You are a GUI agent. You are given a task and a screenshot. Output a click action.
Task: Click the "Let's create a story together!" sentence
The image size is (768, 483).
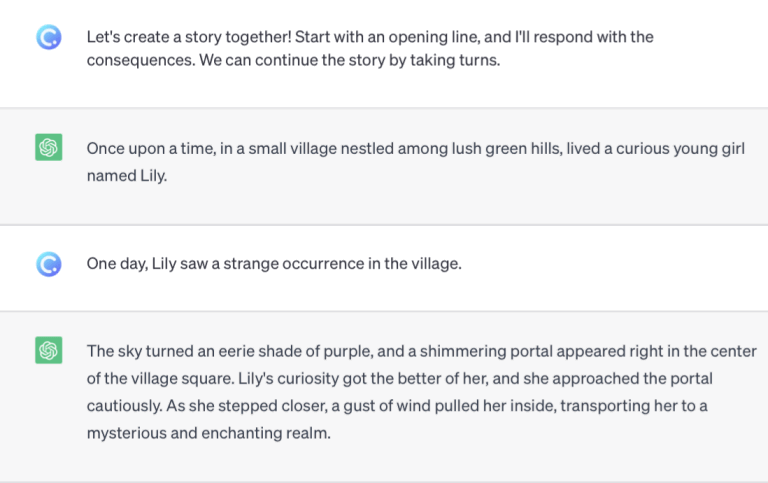[x=185, y=37]
